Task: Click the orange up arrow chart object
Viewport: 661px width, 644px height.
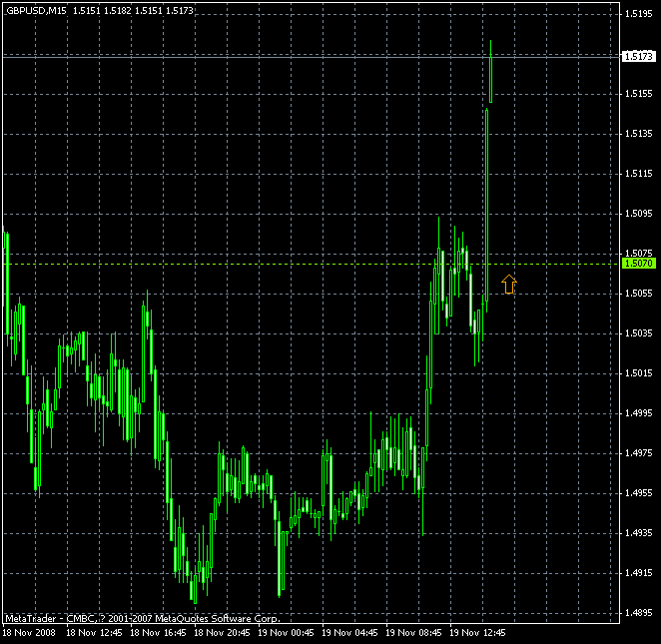Action: [x=509, y=285]
